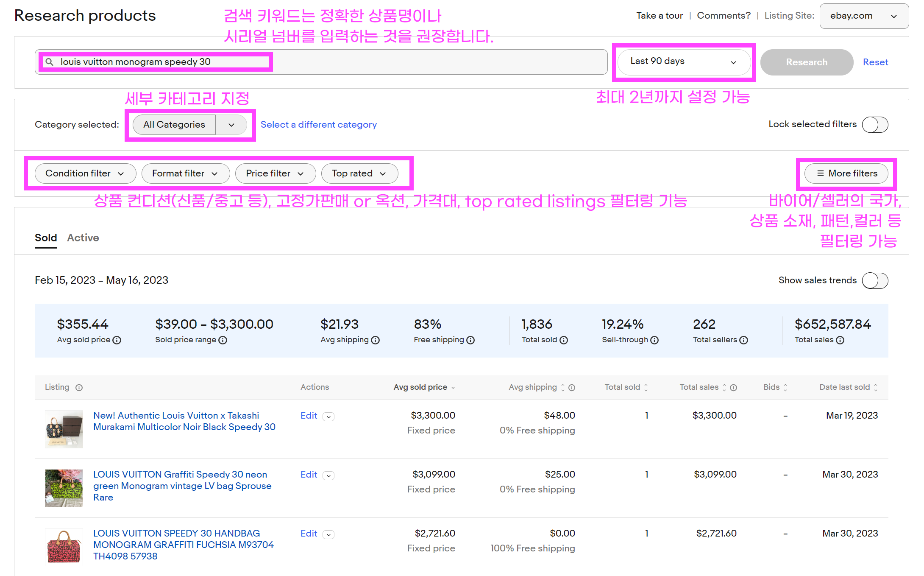The width and height of the screenshot is (924, 576).
Task: Click info icon next to Listing header
Action: pos(79,388)
